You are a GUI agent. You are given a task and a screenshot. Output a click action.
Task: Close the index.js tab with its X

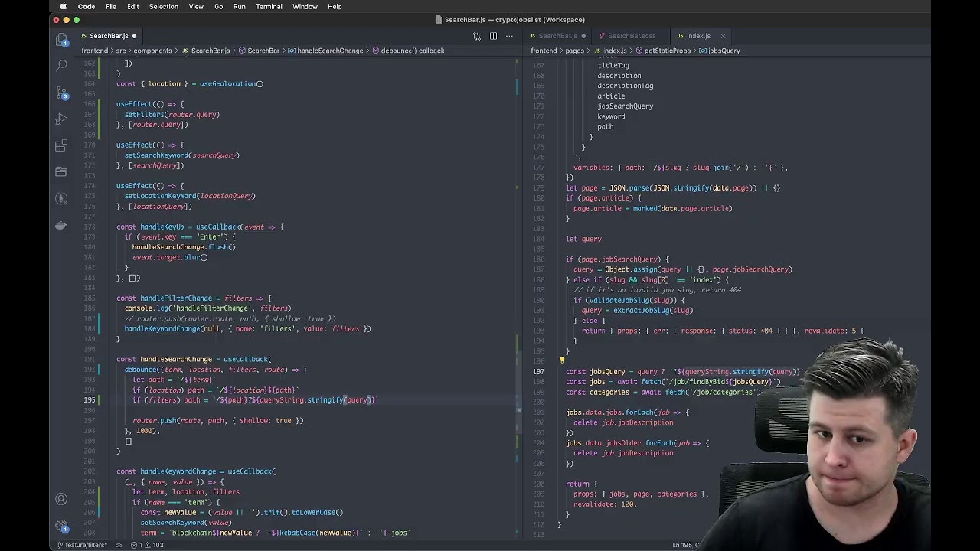(723, 36)
